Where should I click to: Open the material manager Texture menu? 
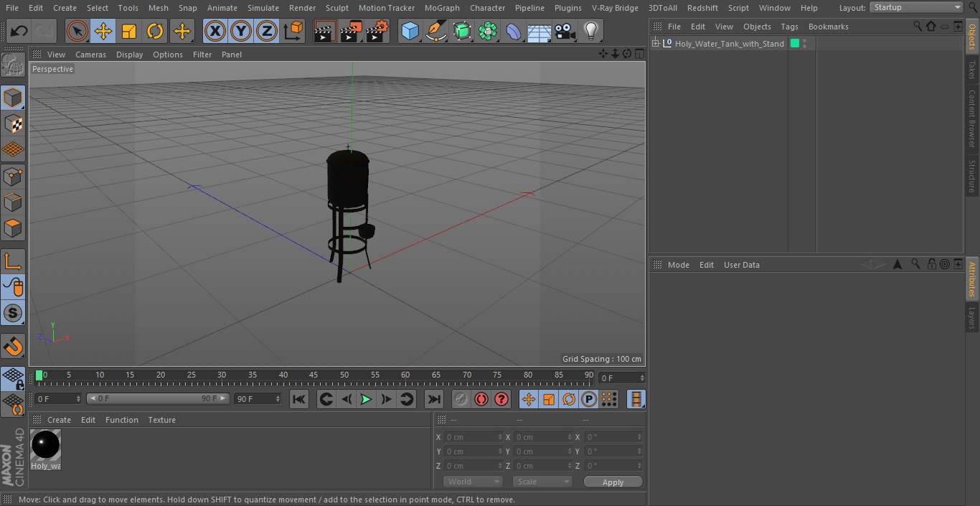[x=162, y=420]
